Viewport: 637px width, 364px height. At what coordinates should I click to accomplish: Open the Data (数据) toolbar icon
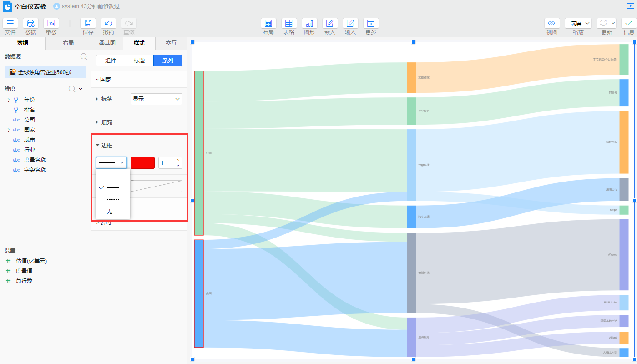click(30, 24)
